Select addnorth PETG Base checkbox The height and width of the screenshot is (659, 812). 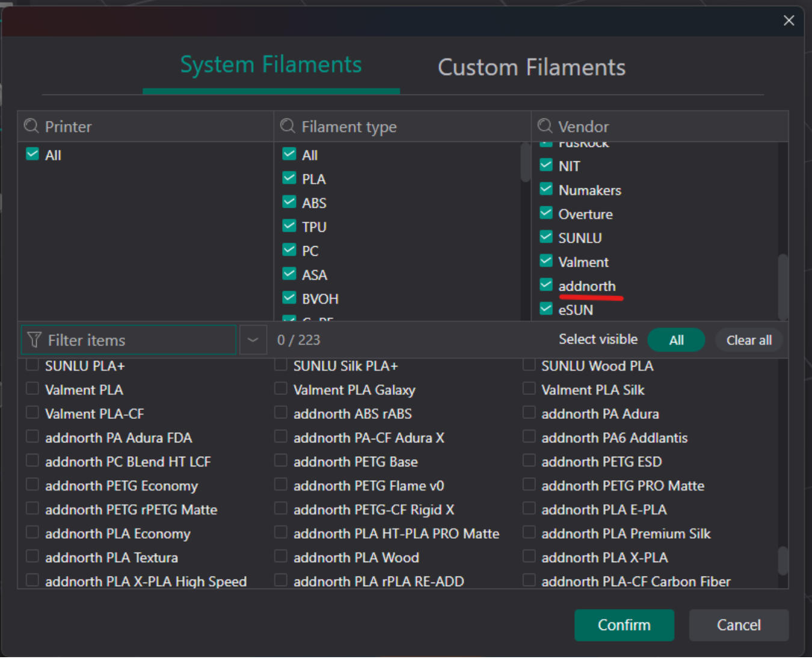[281, 461]
